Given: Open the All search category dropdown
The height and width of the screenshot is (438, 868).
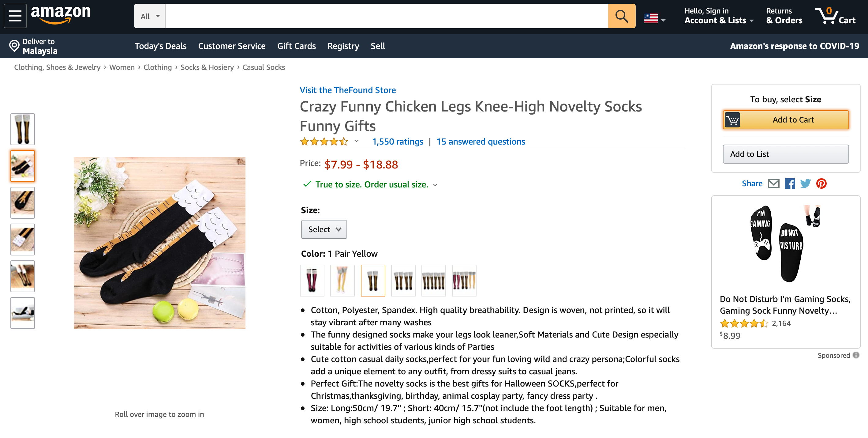Looking at the screenshot, I should [150, 16].
